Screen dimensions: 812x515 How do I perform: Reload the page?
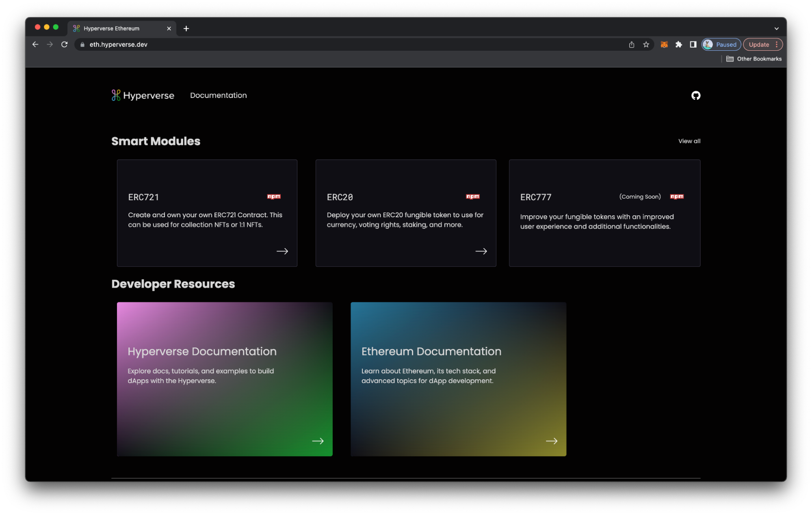tap(64, 44)
